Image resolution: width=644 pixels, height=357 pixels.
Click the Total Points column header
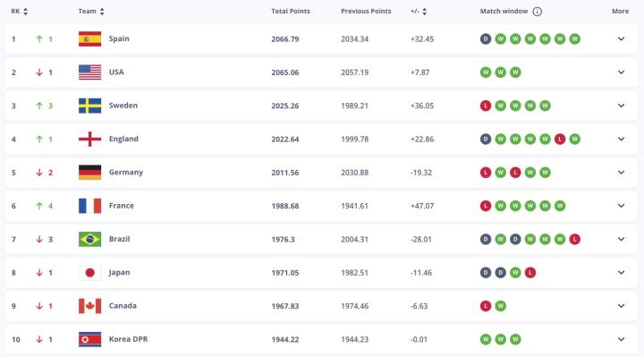[x=291, y=12]
